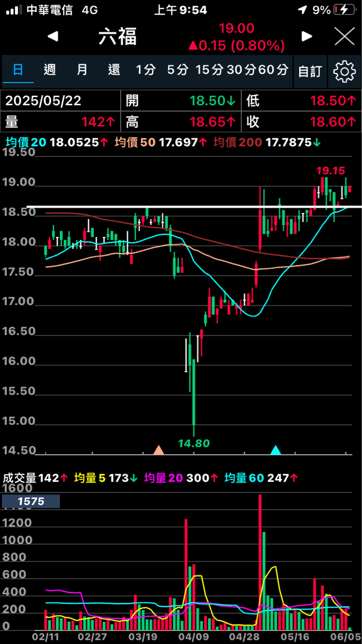
Task: Tap the 均量5 volume average label
Action: click(x=90, y=477)
